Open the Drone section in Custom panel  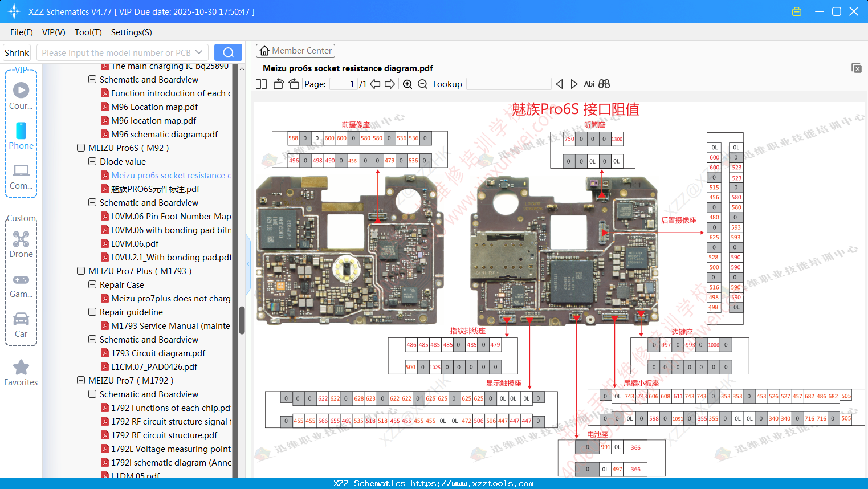pos(21,239)
